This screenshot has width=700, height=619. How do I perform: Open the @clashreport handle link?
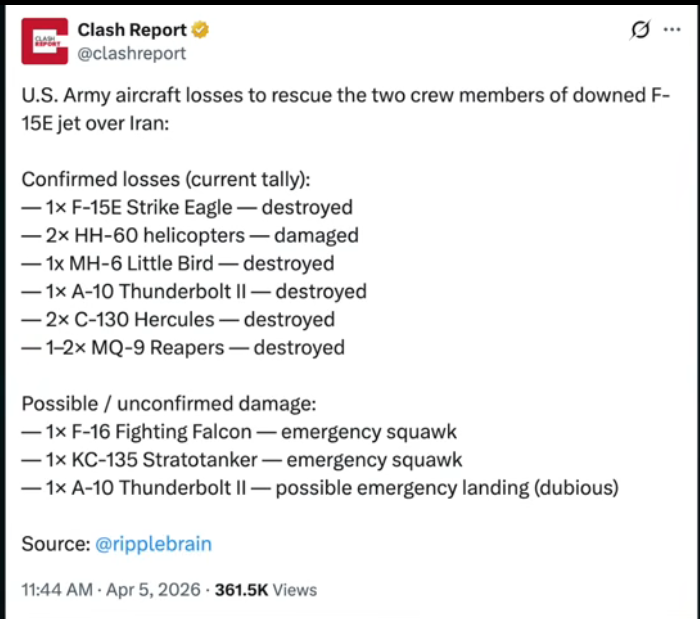[x=131, y=54]
